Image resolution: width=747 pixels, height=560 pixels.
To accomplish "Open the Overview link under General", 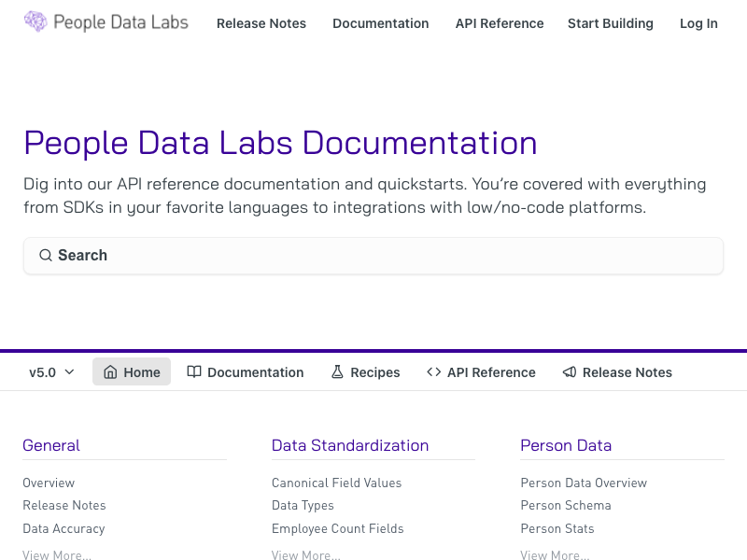I will tap(49, 483).
